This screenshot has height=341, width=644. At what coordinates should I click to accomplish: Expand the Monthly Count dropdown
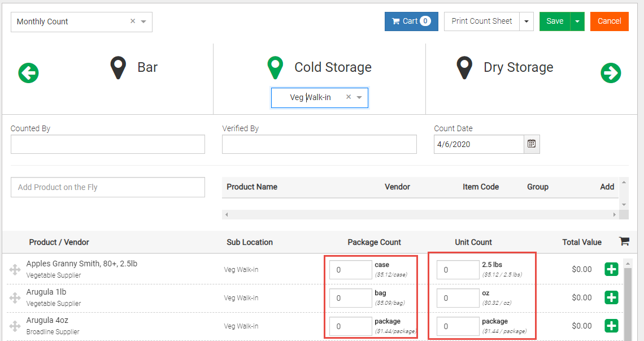point(143,21)
